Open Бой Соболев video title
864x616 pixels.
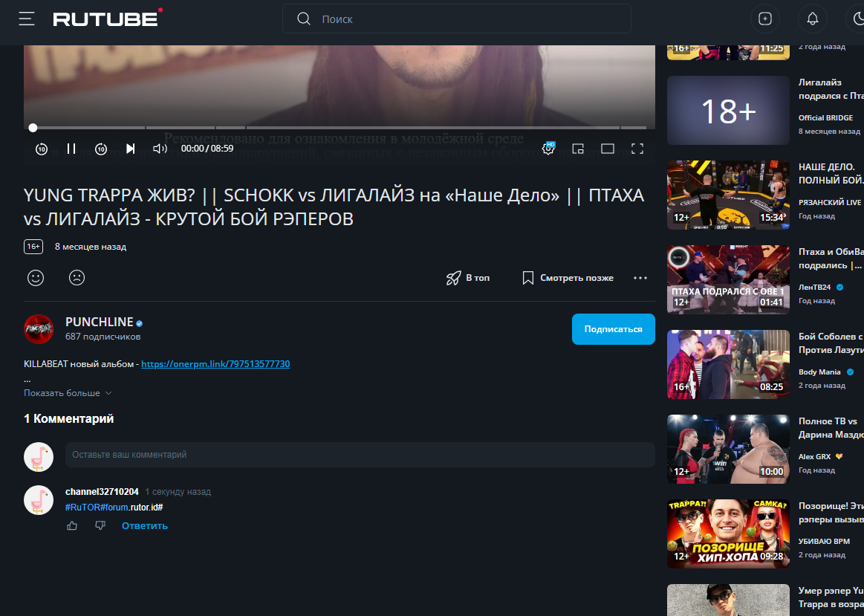point(831,343)
